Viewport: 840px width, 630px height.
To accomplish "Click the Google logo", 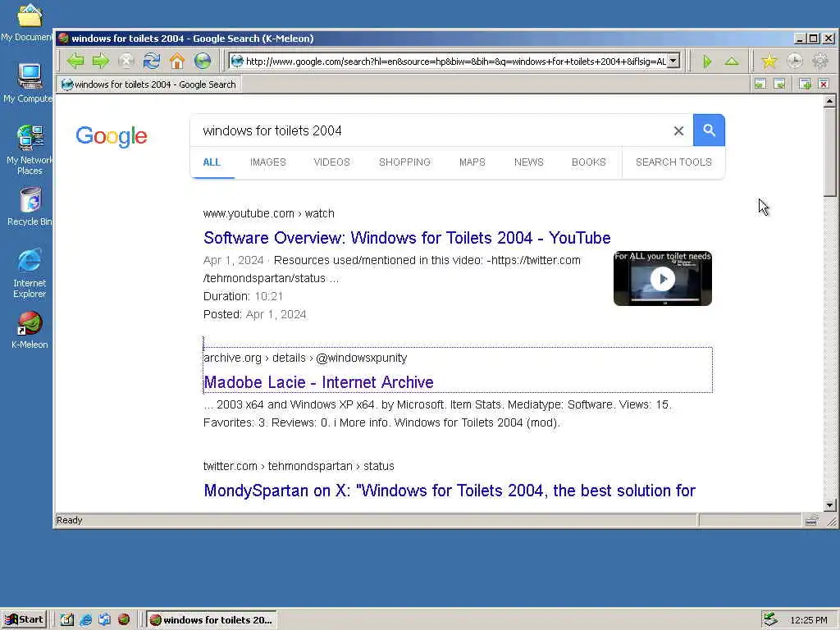I will tap(112, 137).
